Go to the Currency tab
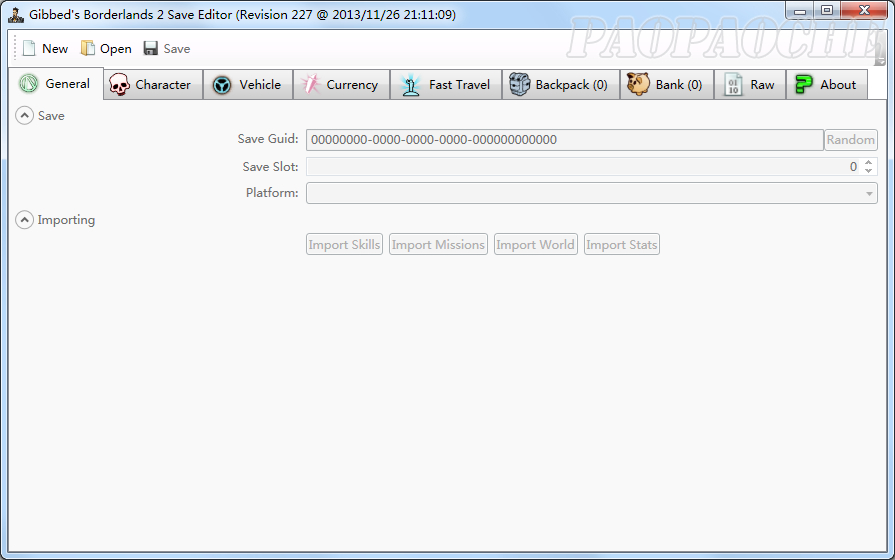Screen dimensions: 895x560 (x=341, y=84)
